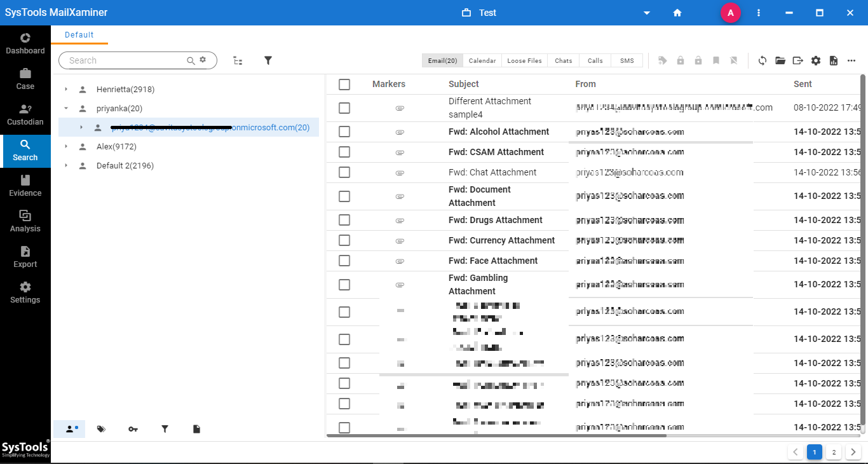
Task: Open the Export sidebar section
Action: click(x=25, y=257)
